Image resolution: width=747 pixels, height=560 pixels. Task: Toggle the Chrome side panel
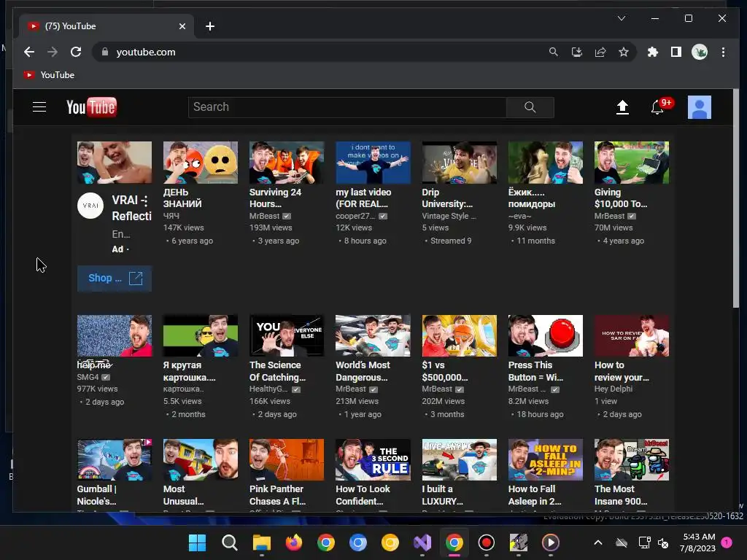676,52
